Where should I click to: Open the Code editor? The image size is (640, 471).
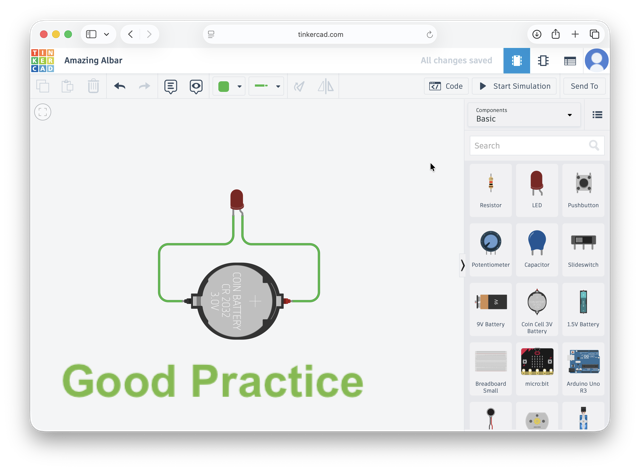coord(446,86)
